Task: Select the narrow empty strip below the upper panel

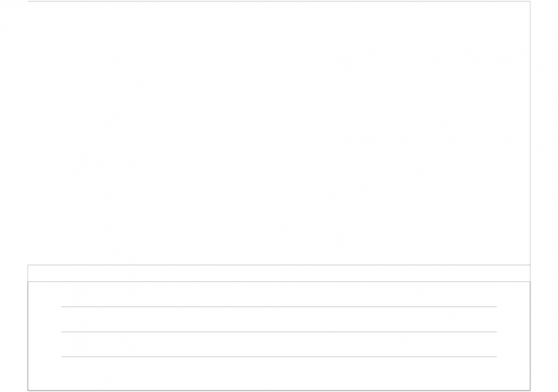Action: click(279, 273)
